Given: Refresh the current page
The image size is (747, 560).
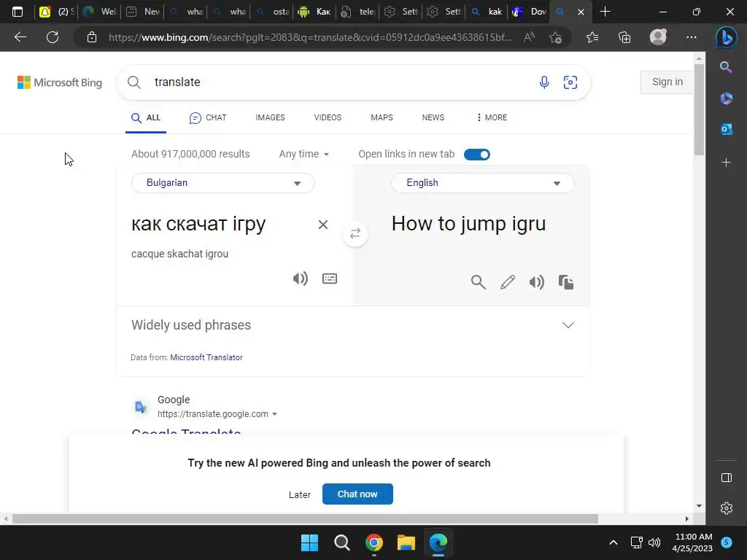Looking at the screenshot, I should tap(53, 37).
